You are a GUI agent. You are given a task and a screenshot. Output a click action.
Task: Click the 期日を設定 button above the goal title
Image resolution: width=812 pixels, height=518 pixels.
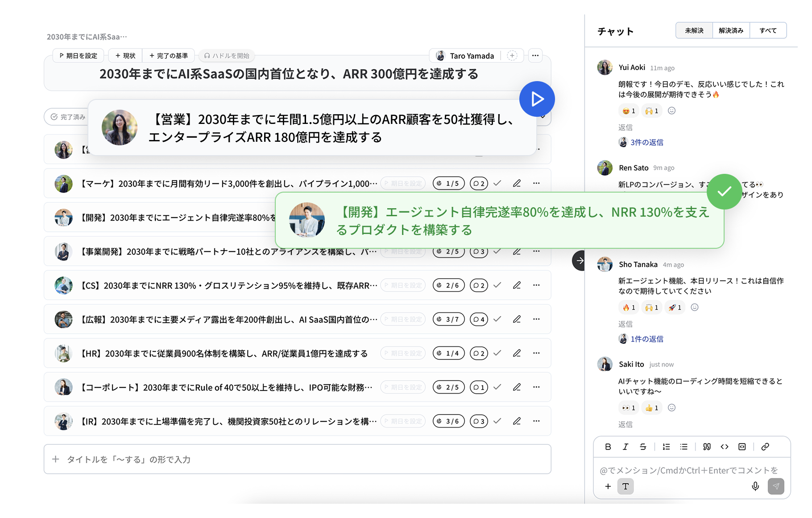[x=79, y=56]
